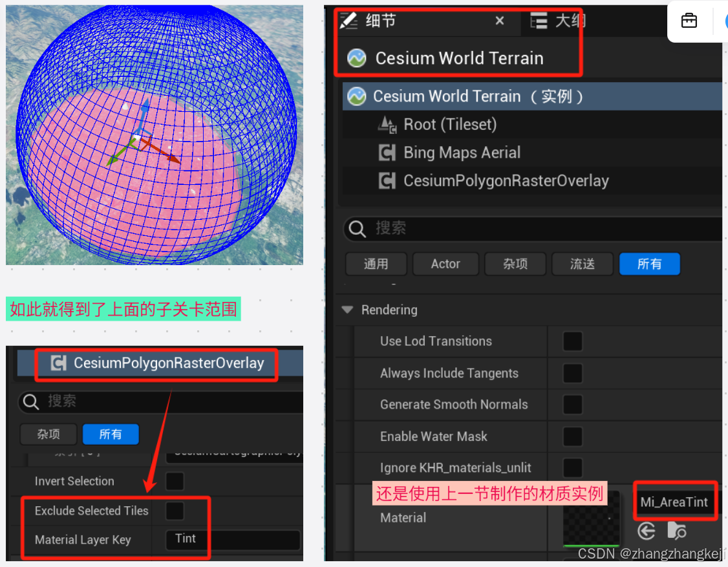Click the details search magnifier icon

pyautogui.click(x=357, y=228)
